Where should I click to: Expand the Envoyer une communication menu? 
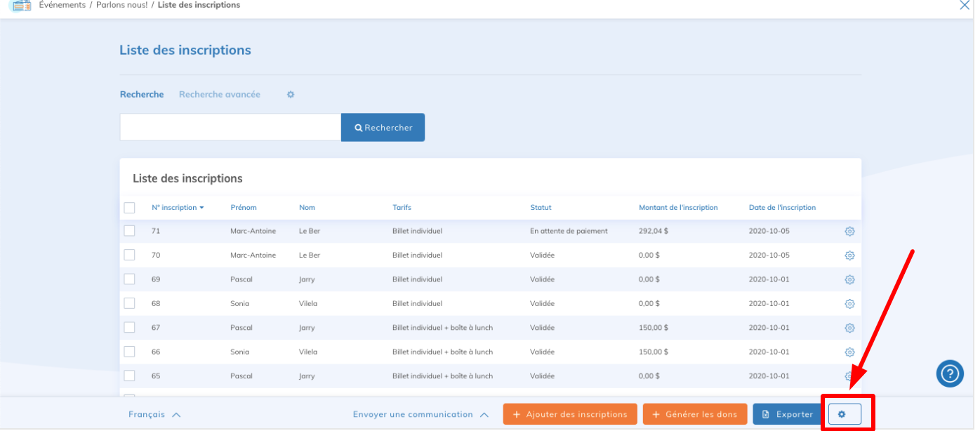[421, 415]
